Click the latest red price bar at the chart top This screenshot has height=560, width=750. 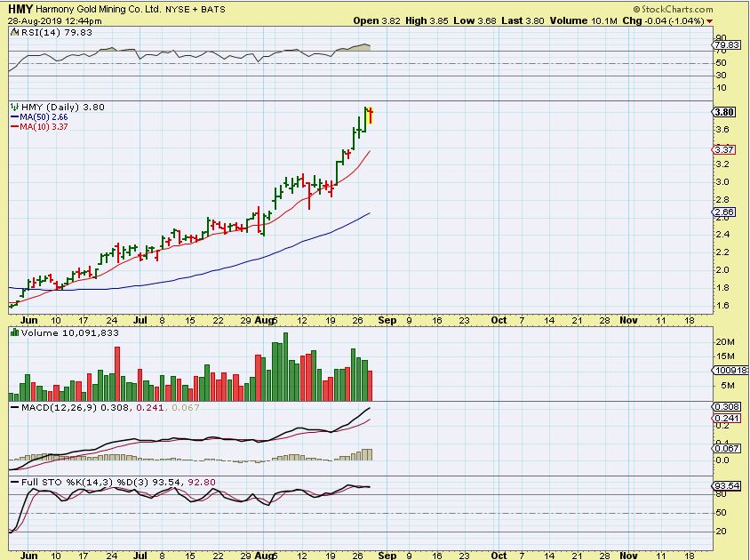(x=371, y=116)
